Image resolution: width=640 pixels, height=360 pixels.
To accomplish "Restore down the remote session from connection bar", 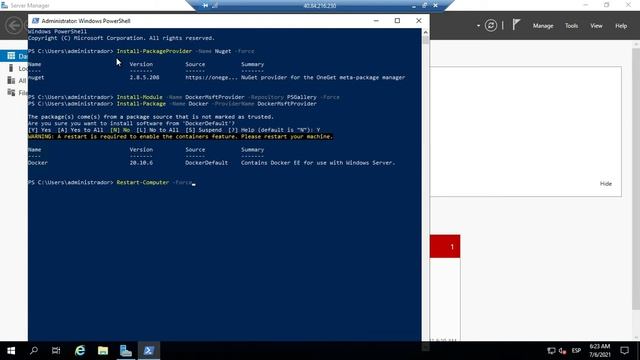I will [424, 5].
